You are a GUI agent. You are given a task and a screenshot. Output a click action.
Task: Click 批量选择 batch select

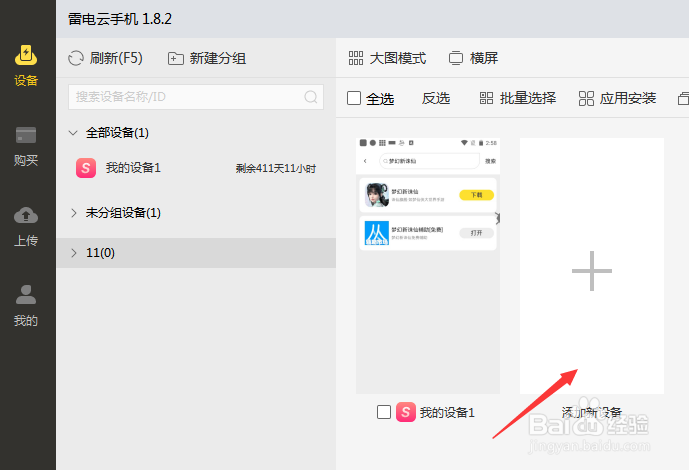518,98
